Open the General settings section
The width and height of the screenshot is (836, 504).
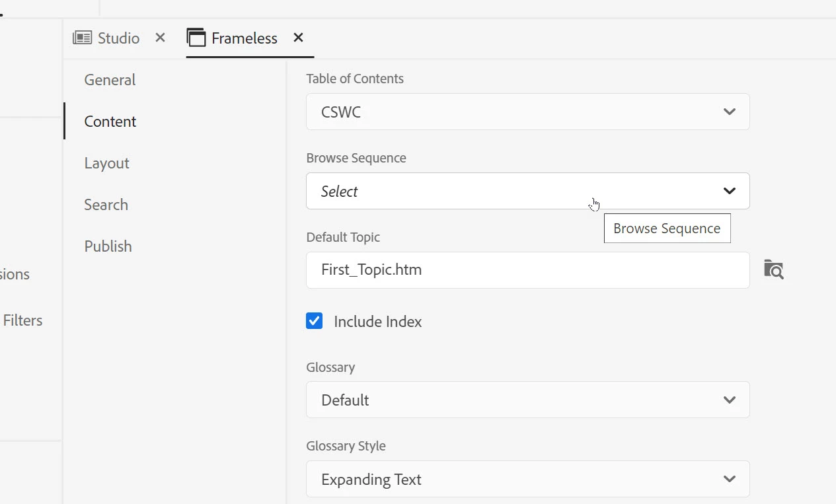coord(110,80)
